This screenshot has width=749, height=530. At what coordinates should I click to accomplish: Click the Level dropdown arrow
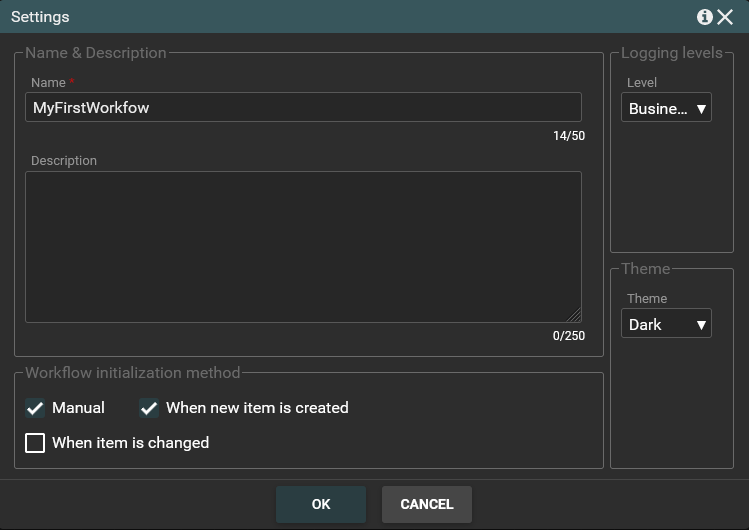701,108
